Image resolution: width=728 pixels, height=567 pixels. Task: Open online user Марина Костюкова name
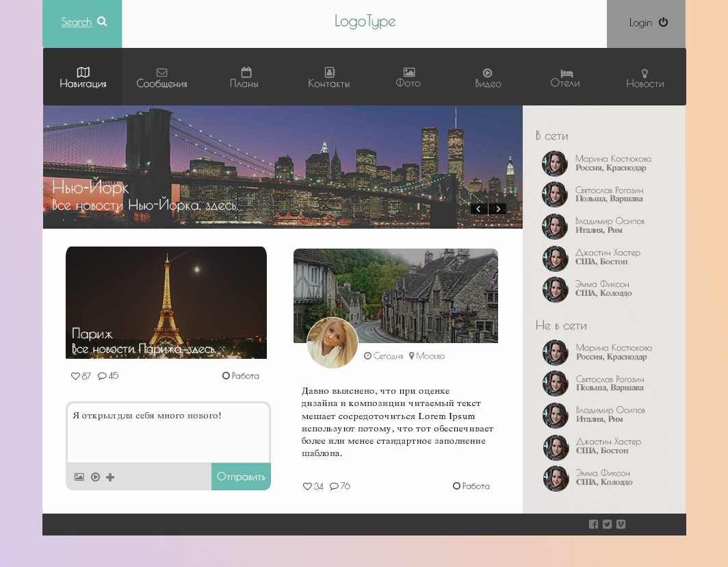click(x=613, y=159)
